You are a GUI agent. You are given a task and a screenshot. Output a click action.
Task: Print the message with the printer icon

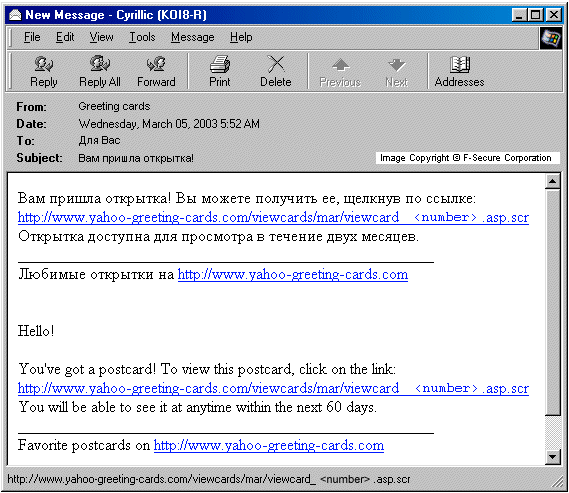pyautogui.click(x=220, y=64)
